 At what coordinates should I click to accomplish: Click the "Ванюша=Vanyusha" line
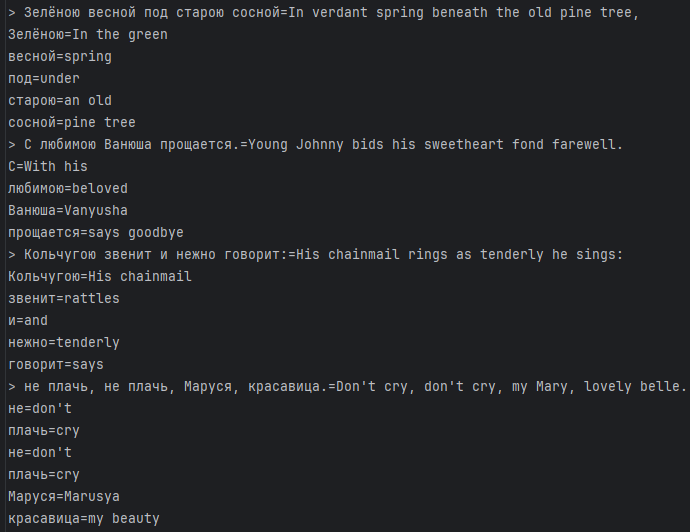point(68,210)
